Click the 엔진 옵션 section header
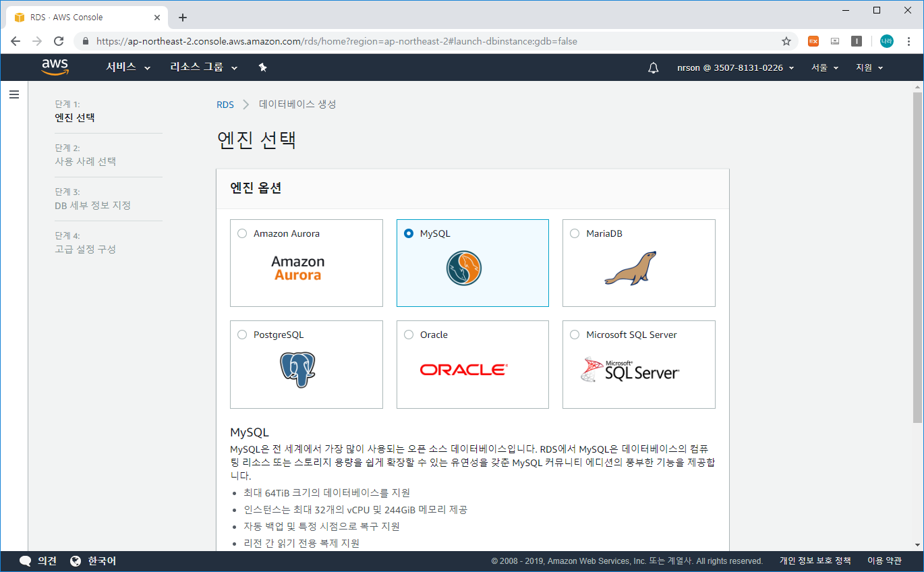This screenshot has width=924, height=572. [256, 188]
